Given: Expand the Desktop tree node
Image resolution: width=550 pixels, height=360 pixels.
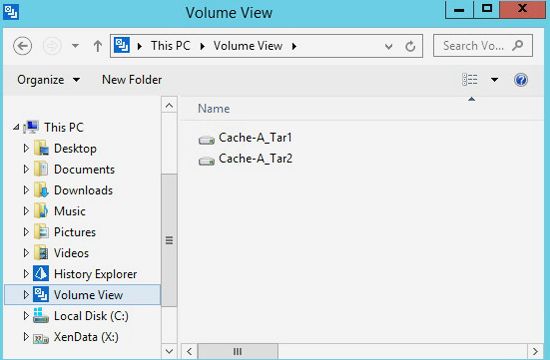Looking at the screenshot, I should [26, 148].
